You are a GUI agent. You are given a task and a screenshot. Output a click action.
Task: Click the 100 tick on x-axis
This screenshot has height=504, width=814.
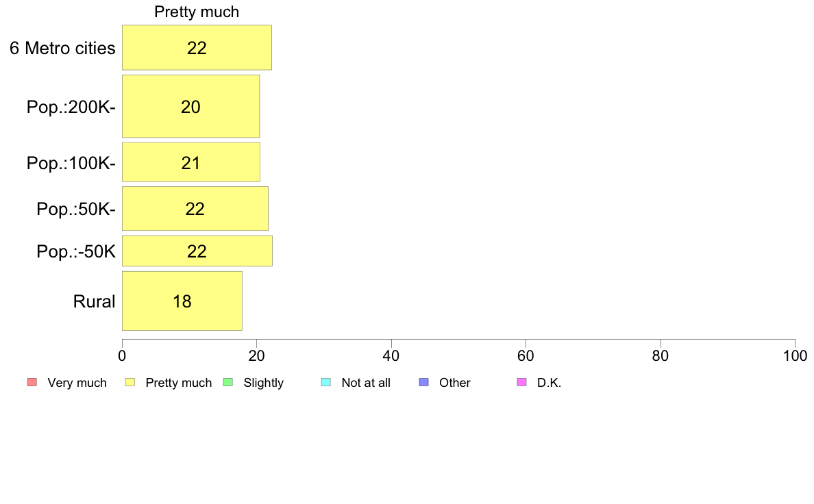tap(795, 355)
